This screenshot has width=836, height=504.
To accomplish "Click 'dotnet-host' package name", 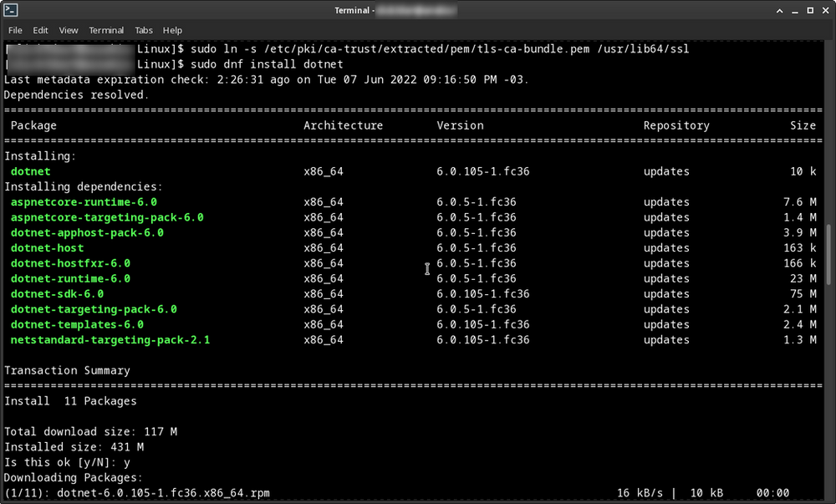I will [x=47, y=248].
